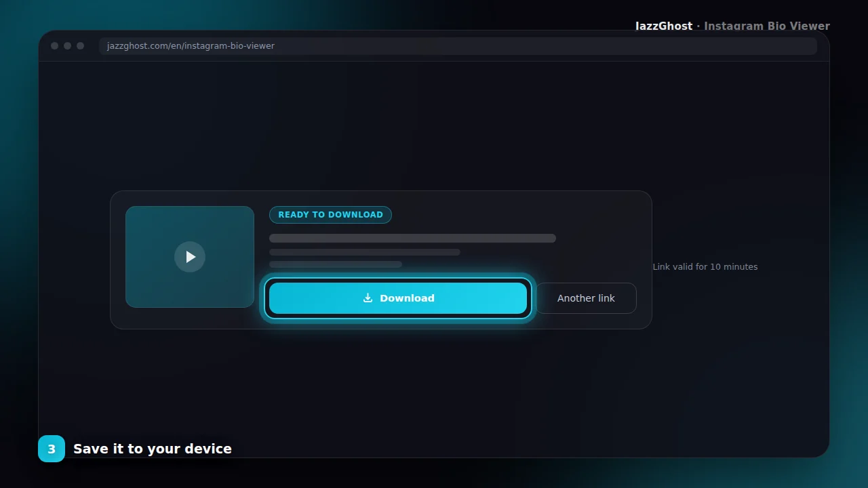Play the video preview thumbnail
Viewport: 868px width, 488px height.
190,257
